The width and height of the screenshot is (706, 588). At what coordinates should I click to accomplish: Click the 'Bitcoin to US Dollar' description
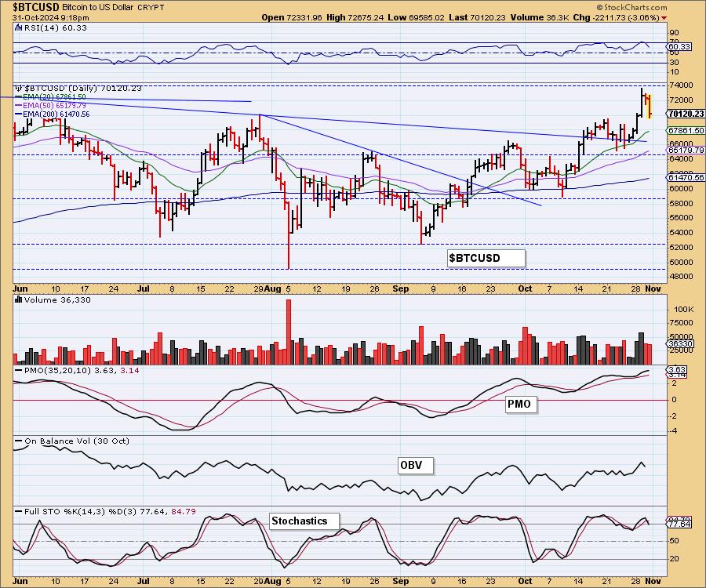pos(98,8)
